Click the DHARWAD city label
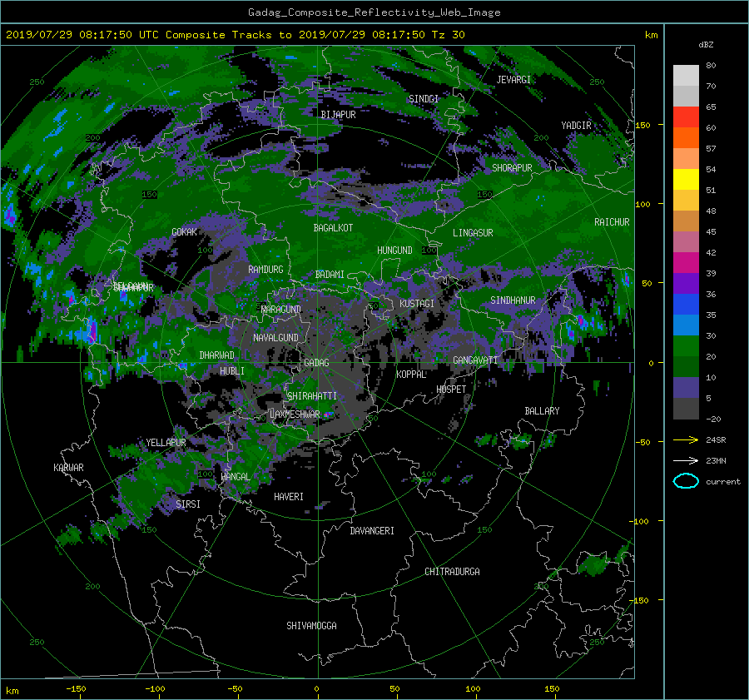This screenshot has width=749, height=700. click(x=216, y=355)
